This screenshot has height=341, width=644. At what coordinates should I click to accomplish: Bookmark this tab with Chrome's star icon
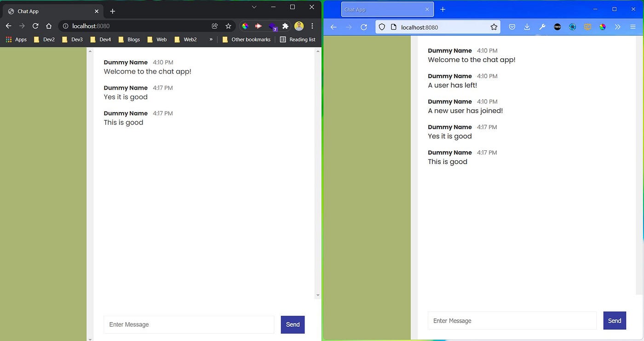[228, 26]
